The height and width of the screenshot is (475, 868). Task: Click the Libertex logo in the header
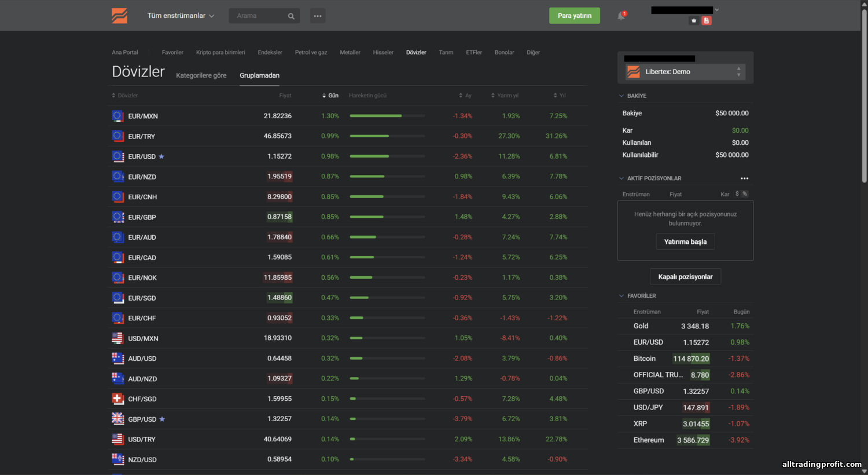119,16
